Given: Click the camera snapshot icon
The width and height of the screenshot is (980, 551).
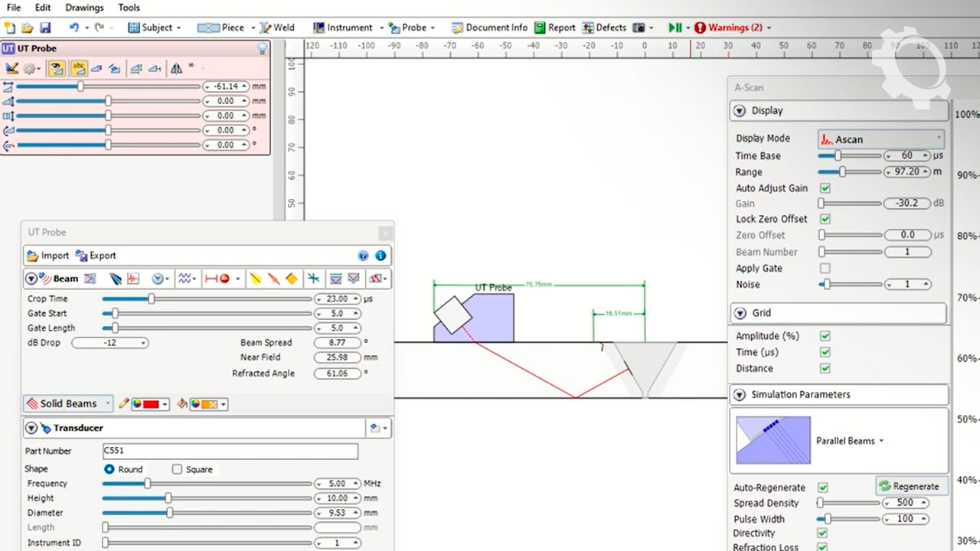Looking at the screenshot, I should tap(639, 28).
